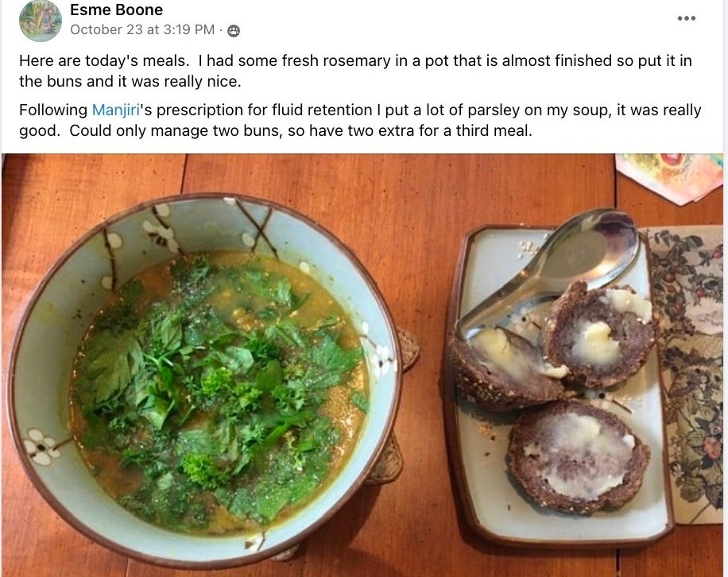728x577 pixels.
Task: Click the bottom bun half with butter
Action: tap(578, 457)
